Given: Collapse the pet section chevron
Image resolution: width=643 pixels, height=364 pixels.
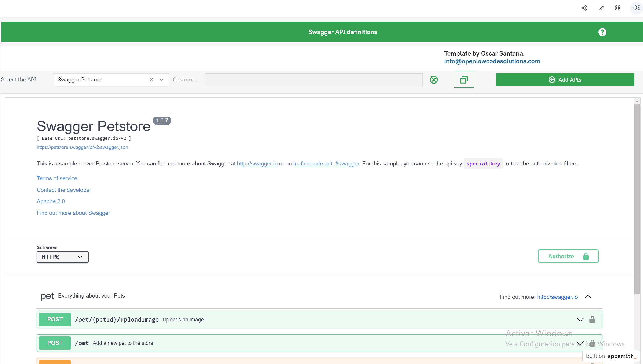Looking at the screenshot, I should [x=588, y=296].
